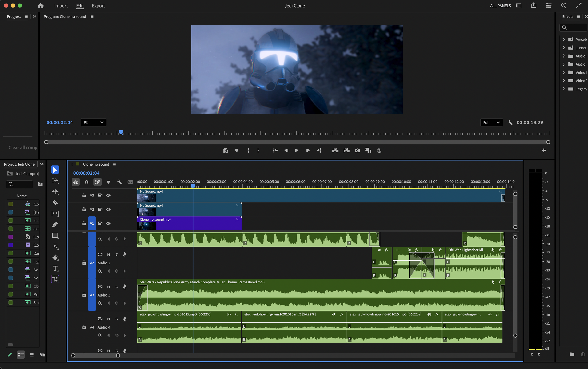Viewport: 588px width, 369px height.
Task: Switch to the Export tab
Action: [x=98, y=6]
